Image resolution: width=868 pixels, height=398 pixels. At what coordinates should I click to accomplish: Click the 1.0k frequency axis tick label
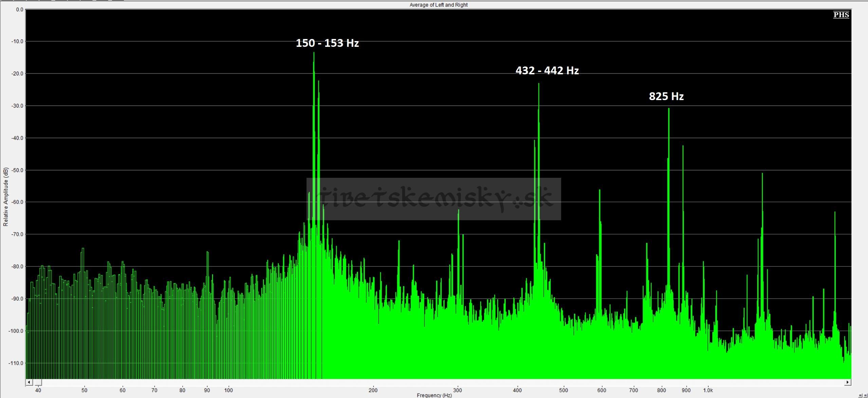coord(708,390)
